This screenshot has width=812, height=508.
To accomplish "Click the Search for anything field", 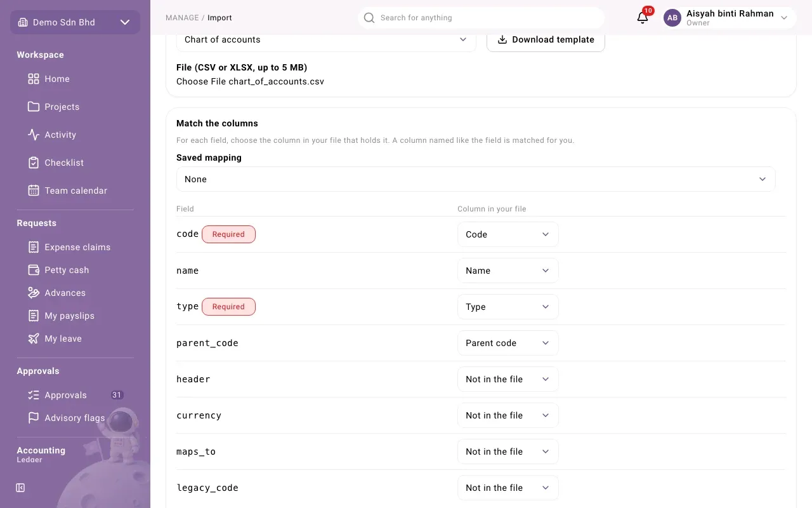I will coord(481,18).
